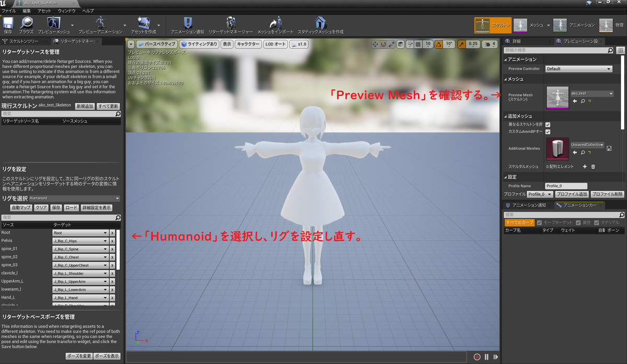Click the 保存 icon to save the skeleton
Viewport: 627px width, 364px height.
[7, 25]
